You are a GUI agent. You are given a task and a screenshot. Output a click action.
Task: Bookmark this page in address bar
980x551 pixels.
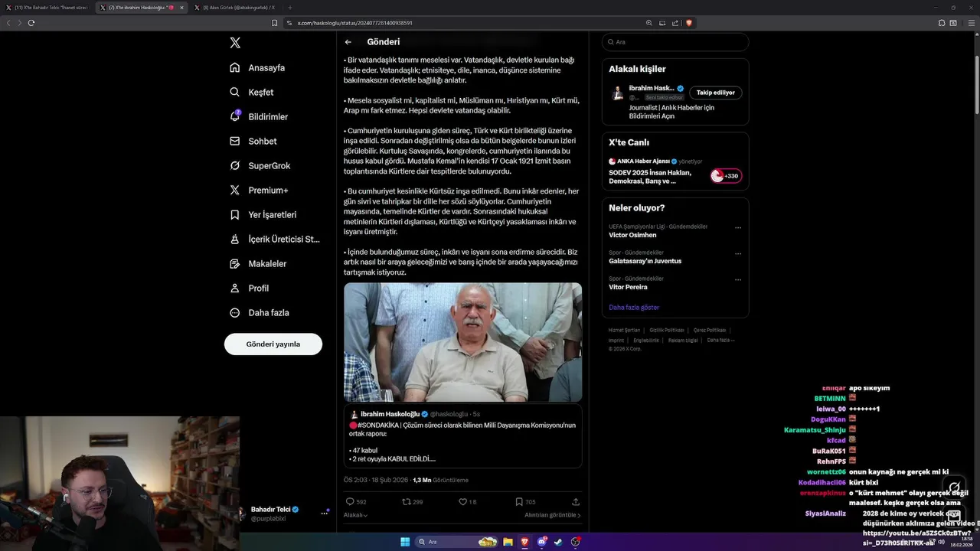coord(275,23)
